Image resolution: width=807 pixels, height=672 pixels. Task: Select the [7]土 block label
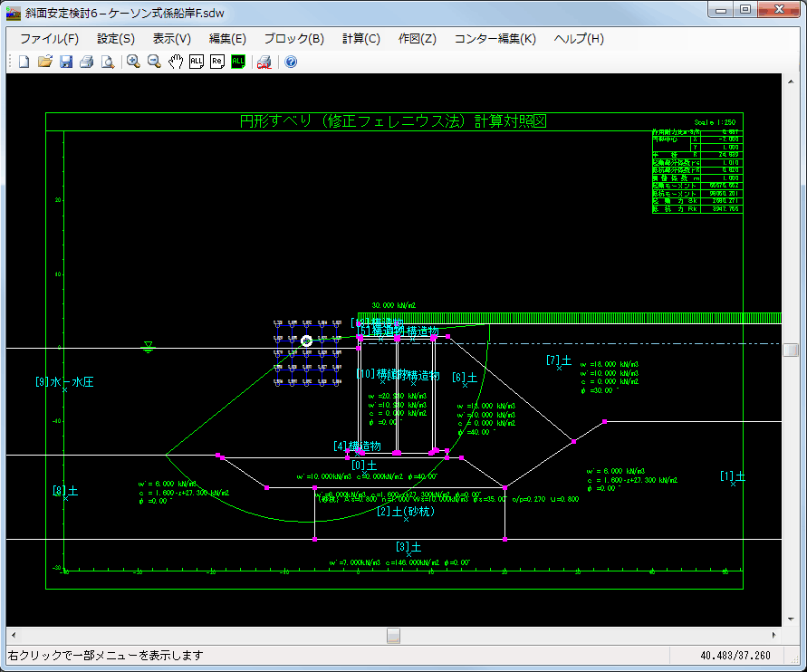pyautogui.click(x=559, y=360)
